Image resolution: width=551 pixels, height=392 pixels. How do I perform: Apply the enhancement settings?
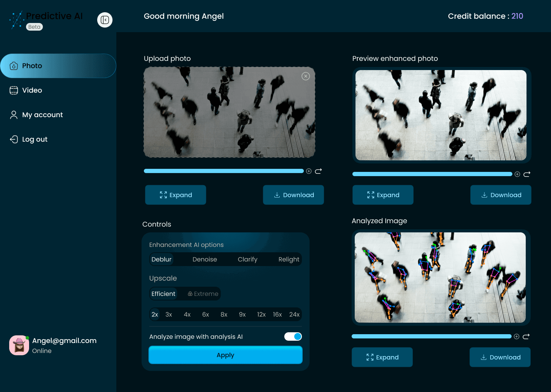(225, 355)
